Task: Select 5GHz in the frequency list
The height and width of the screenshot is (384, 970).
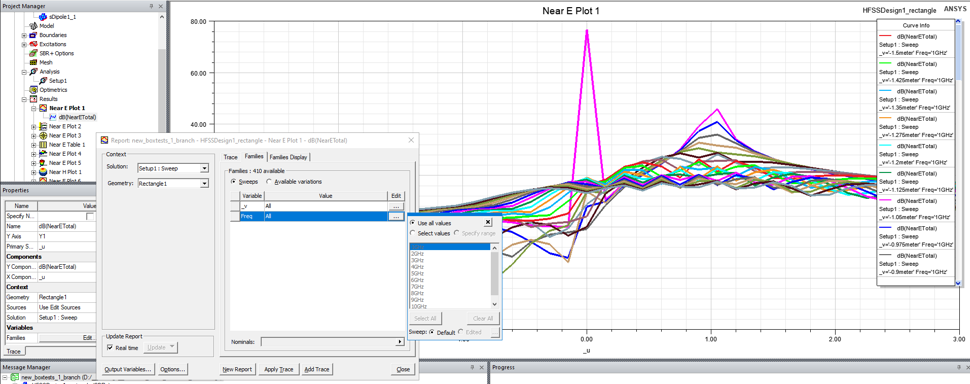Action: (417, 273)
